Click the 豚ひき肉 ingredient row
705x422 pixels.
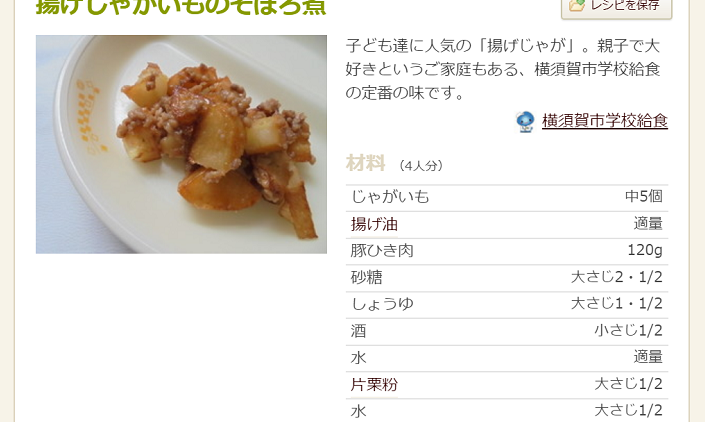point(507,250)
